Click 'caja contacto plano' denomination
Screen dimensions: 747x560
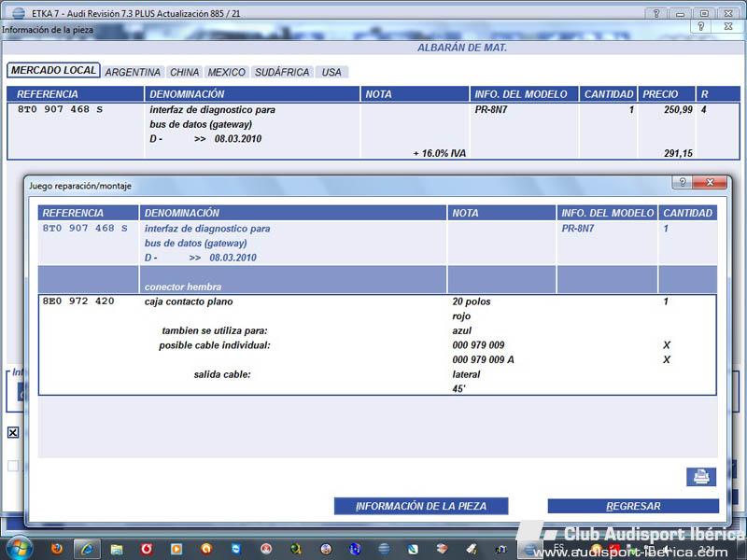click(x=189, y=301)
